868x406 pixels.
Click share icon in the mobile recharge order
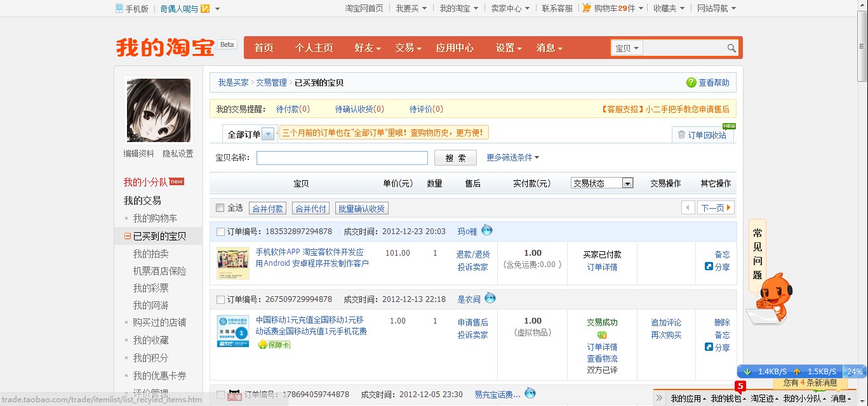[709, 347]
